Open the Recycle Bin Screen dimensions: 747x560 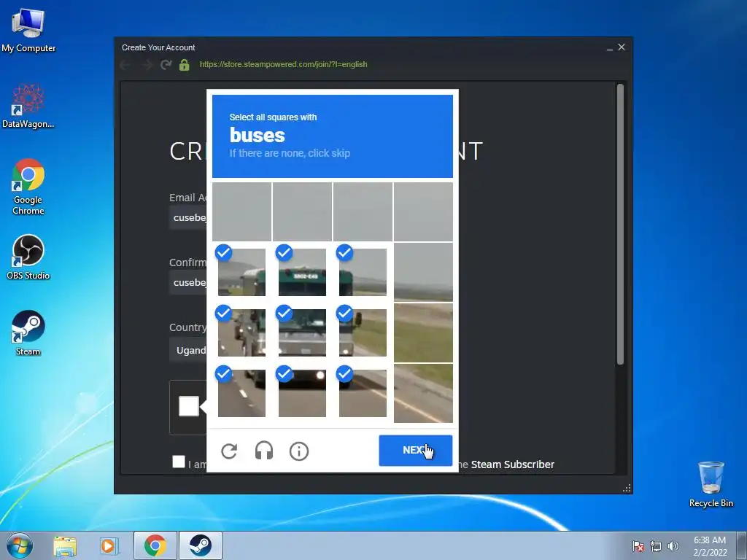click(711, 484)
